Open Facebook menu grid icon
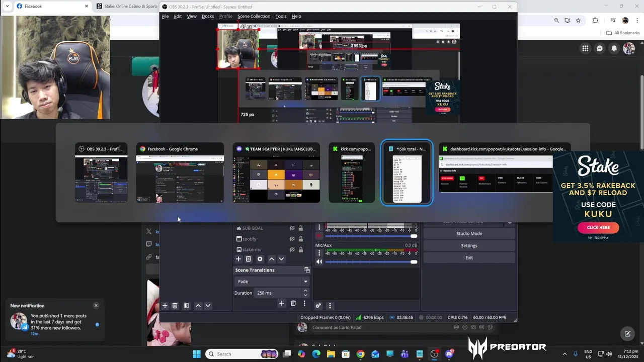This screenshot has width=644, height=362. [585, 48]
